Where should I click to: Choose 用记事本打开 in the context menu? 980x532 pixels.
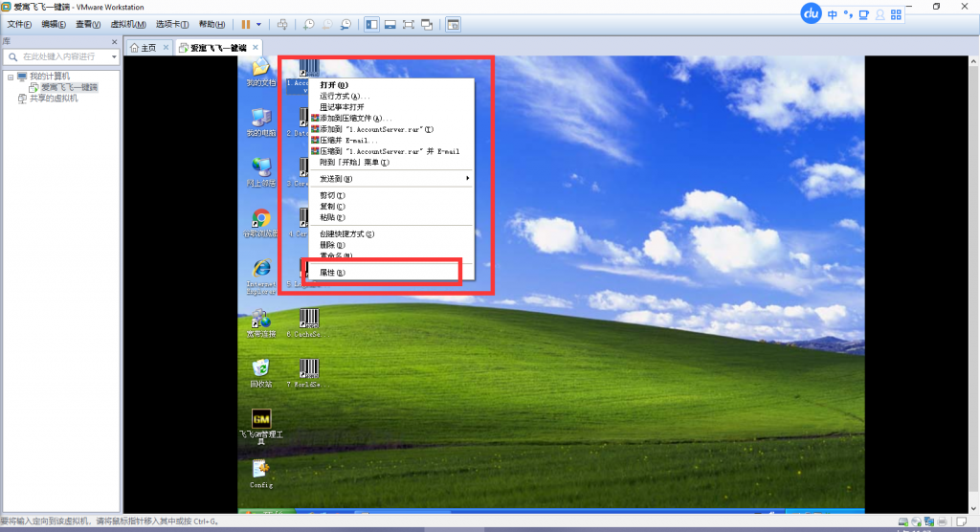[342, 107]
